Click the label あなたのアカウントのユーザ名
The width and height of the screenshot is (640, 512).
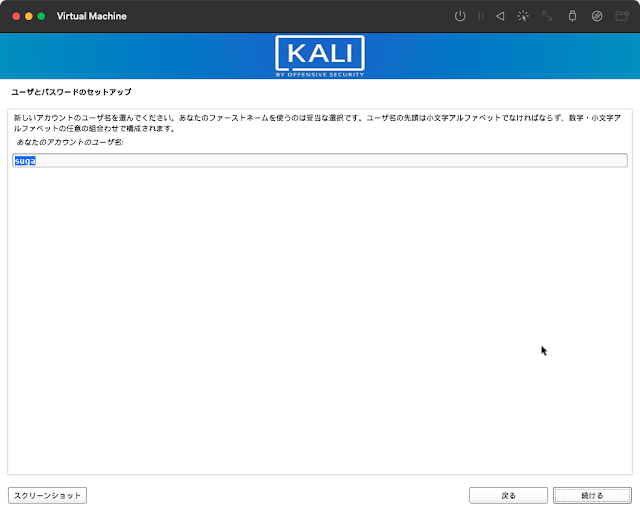click(70, 142)
